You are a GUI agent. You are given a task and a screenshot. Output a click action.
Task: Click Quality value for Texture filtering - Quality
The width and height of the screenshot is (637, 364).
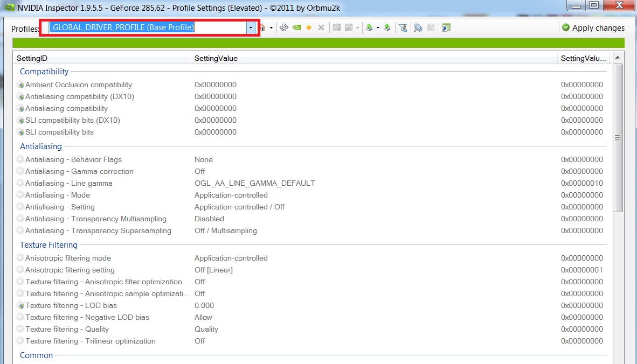[206, 329]
